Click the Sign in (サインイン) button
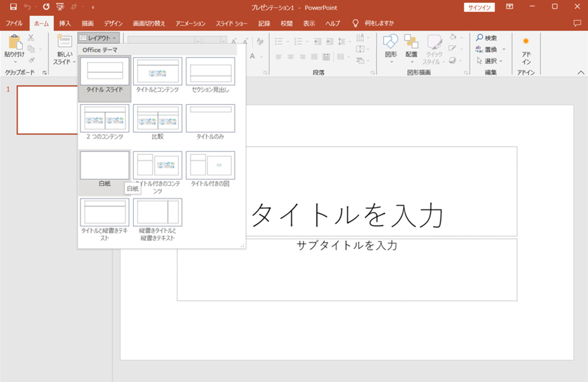The image size is (588, 382). click(478, 7)
